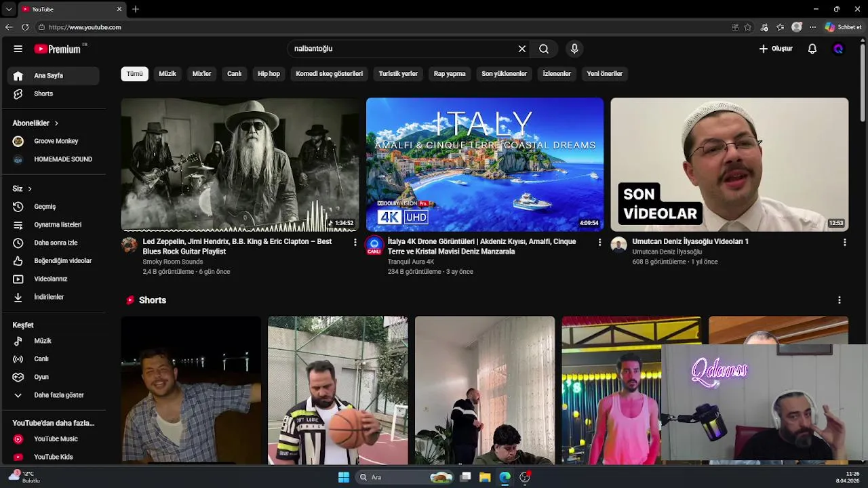Open Shorts shelf more options menu

(x=840, y=300)
